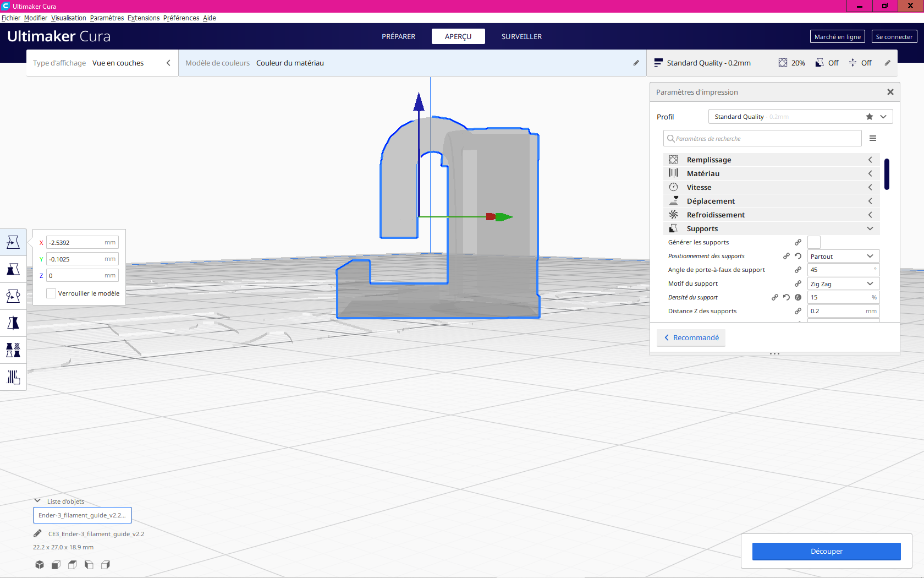Image resolution: width=924 pixels, height=578 pixels.
Task: Open settings visibility hamburger menu
Action: (873, 138)
